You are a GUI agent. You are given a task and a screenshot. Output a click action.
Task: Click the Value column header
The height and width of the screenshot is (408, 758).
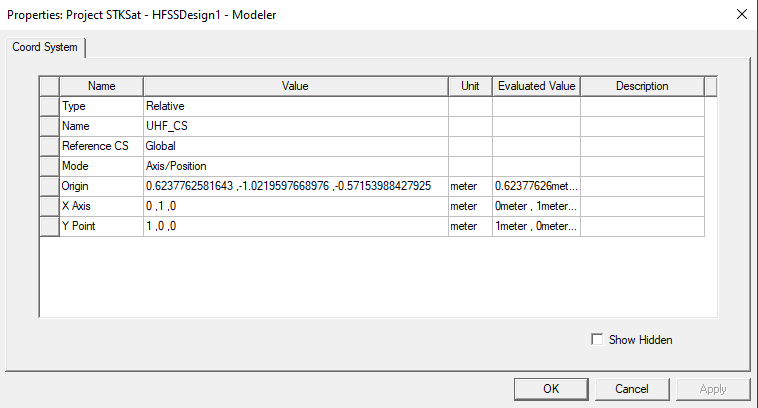(295, 86)
